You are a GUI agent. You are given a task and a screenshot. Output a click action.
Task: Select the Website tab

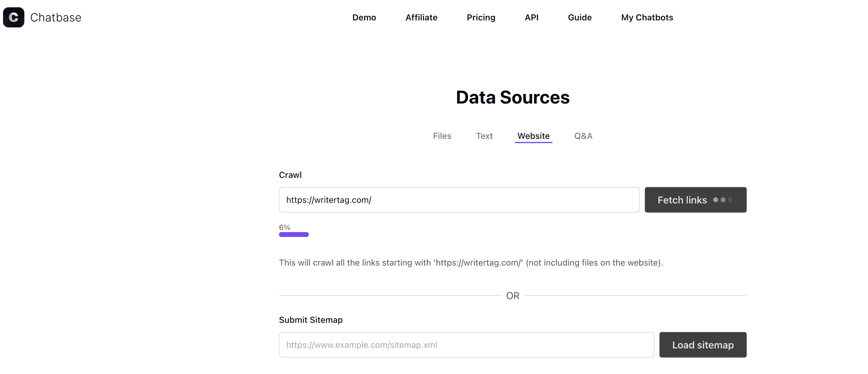pos(533,136)
